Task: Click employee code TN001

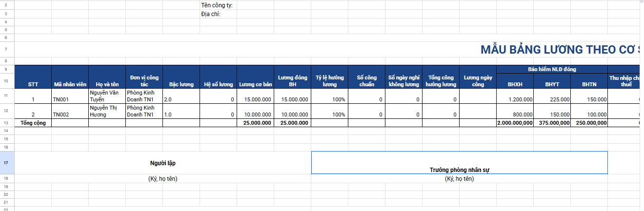Action: point(70,96)
